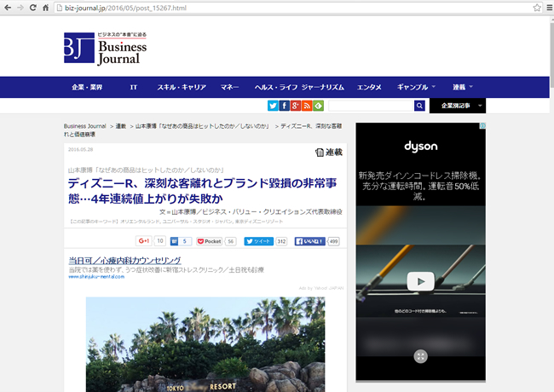The image size is (554, 392).
Task: Open the 企業別記事 dropdown
Action: click(x=457, y=106)
